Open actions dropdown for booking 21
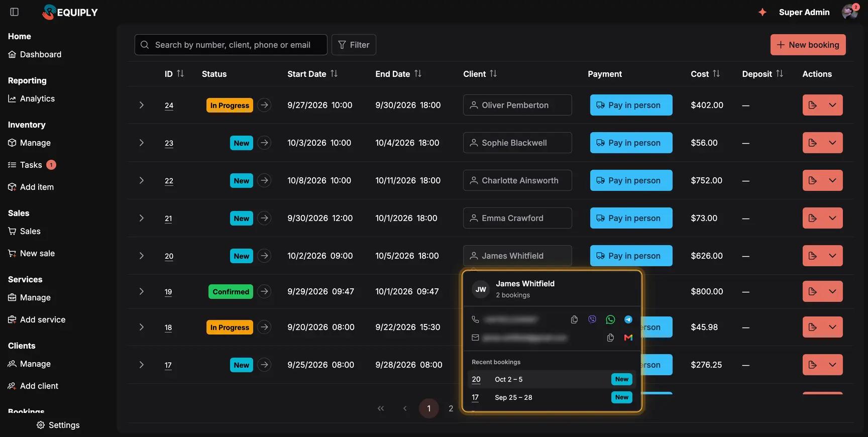This screenshot has width=868, height=437. coord(832,218)
